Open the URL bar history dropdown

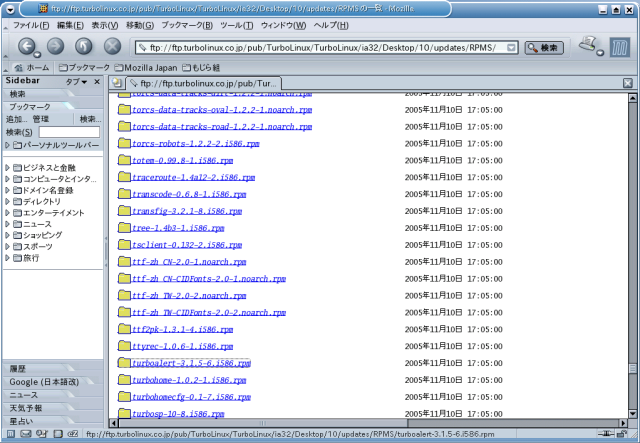511,48
